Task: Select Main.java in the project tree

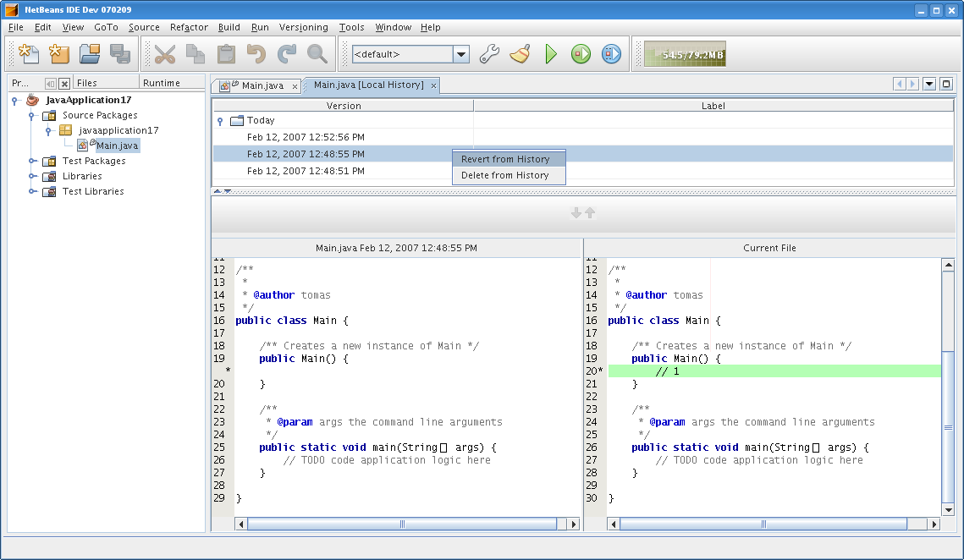Action: pos(117,145)
